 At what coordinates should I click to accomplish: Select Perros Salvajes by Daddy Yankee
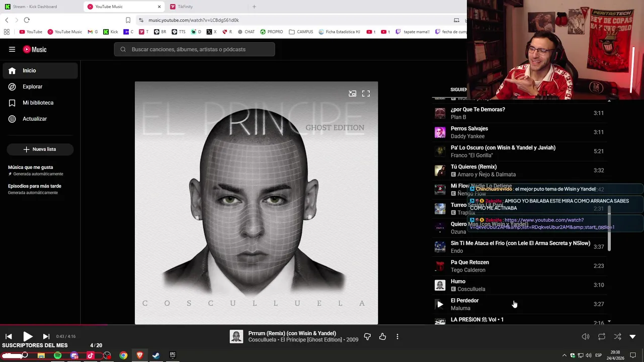[521, 132]
